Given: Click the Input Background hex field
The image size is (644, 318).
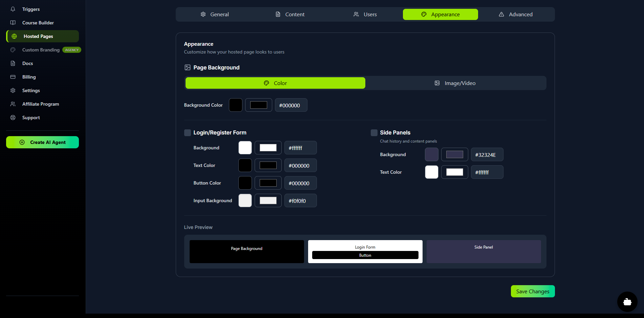Looking at the screenshot, I should click(300, 200).
